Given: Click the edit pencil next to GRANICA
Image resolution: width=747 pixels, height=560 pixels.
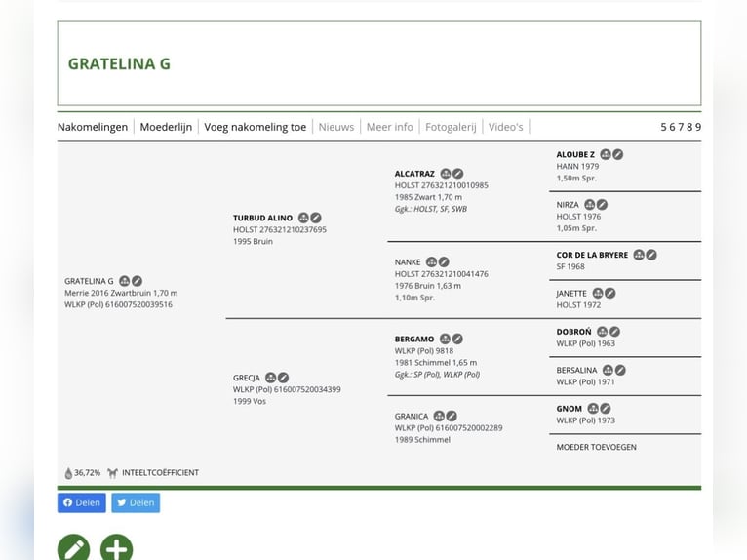Looking at the screenshot, I should [452, 417].
